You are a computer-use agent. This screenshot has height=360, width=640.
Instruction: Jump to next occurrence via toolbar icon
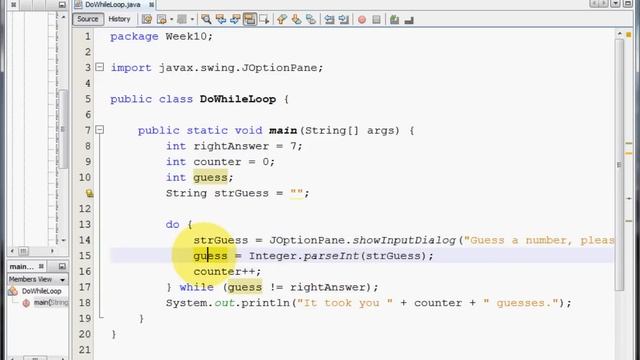coord(236,19)
